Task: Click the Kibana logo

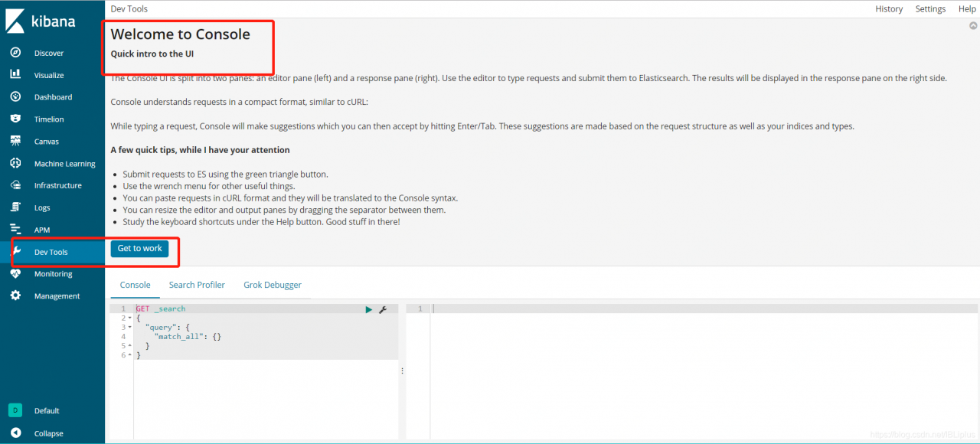Action: point(41,21)
